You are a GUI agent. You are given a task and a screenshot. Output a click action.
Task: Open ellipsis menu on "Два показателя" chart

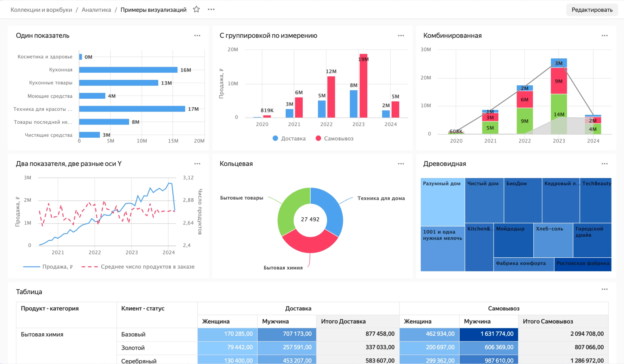[197, 163]
